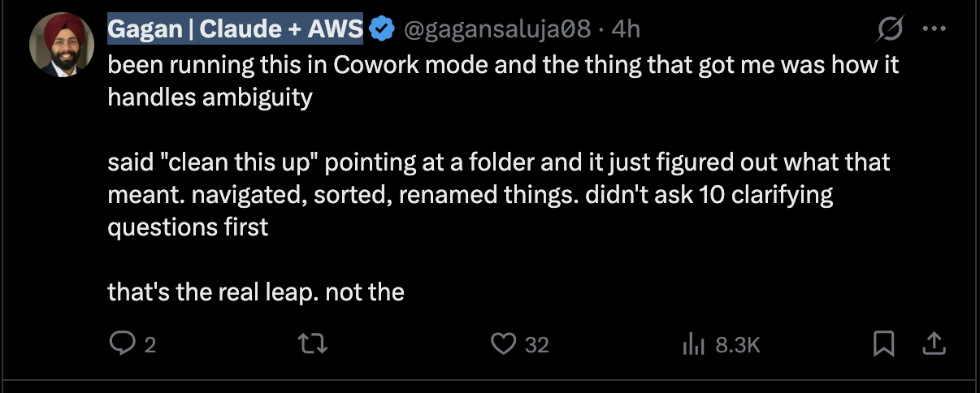The width and height of the screenshot is (980, 393).
Task: Click the "8.3K" views count
Action: click(738, 345)
